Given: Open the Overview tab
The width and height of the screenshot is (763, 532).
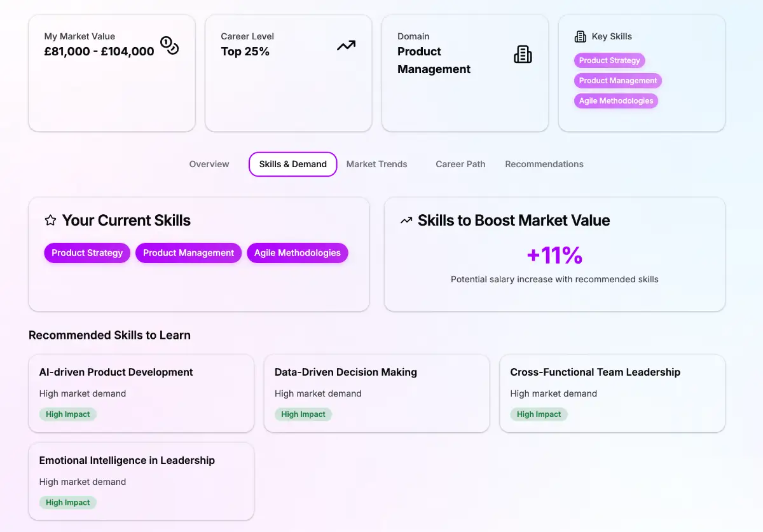Looking at the screenshot, I should [x=209, y=164].
